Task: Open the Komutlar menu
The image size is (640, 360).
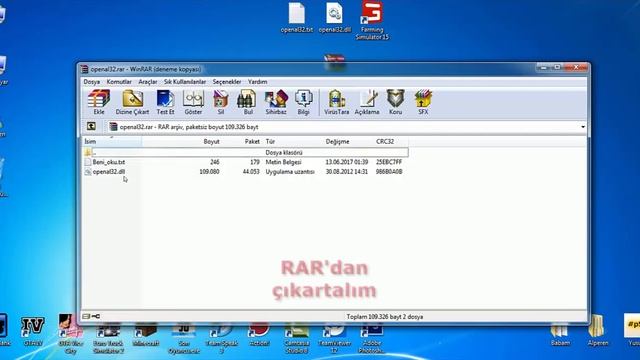Action: [x=119, y=82]
